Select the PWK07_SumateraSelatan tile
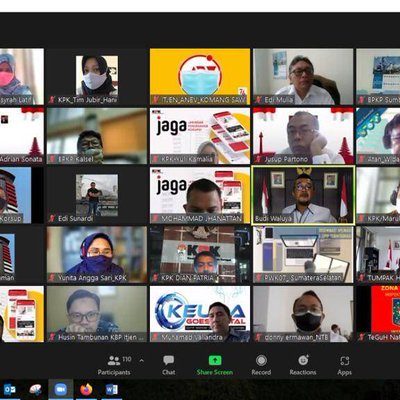This screenshot has height=400, width=400. 303,254
